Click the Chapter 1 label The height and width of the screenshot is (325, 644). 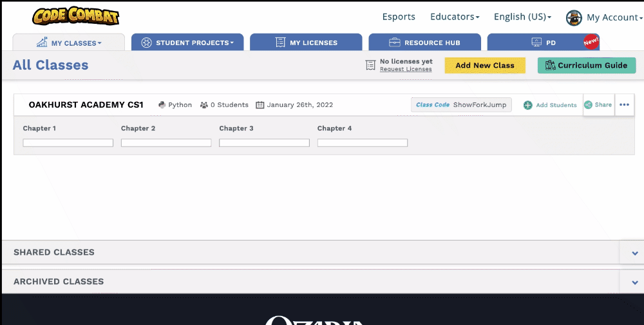point(39,128)
